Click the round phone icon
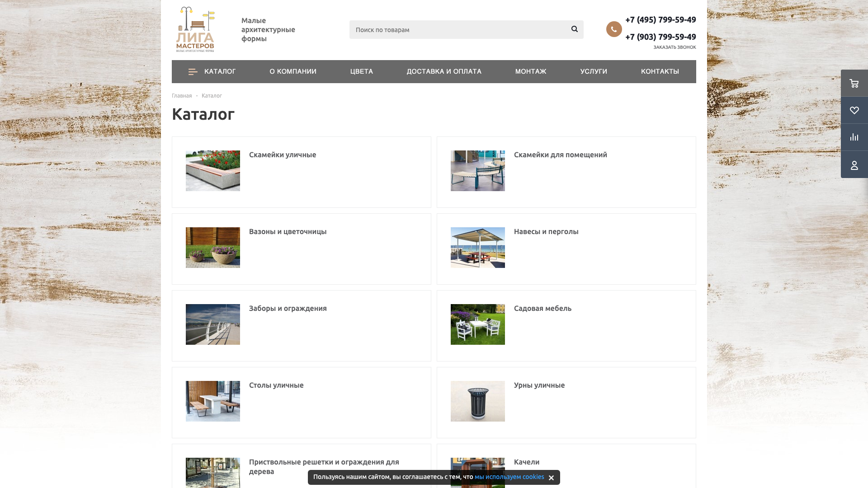The height and width of the screenshot is (488, 868). pyautogui.click(x=614, y=29)
